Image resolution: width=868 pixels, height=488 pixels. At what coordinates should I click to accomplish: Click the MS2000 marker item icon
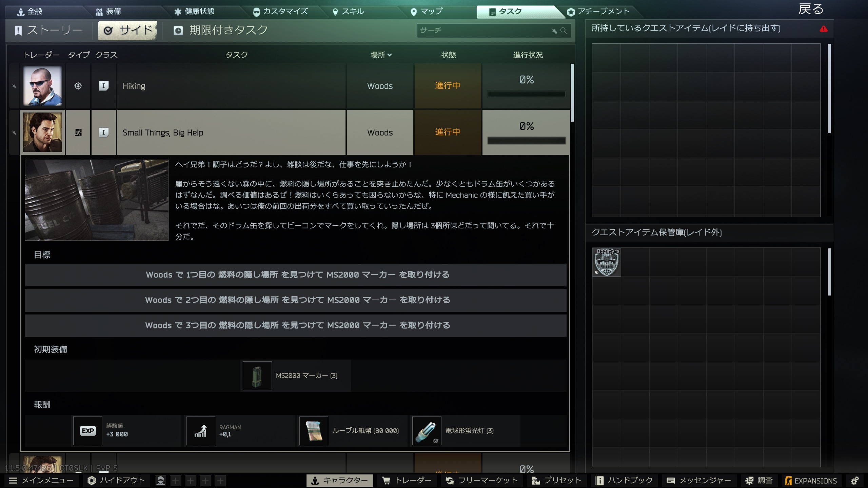(x=257, y=375)
